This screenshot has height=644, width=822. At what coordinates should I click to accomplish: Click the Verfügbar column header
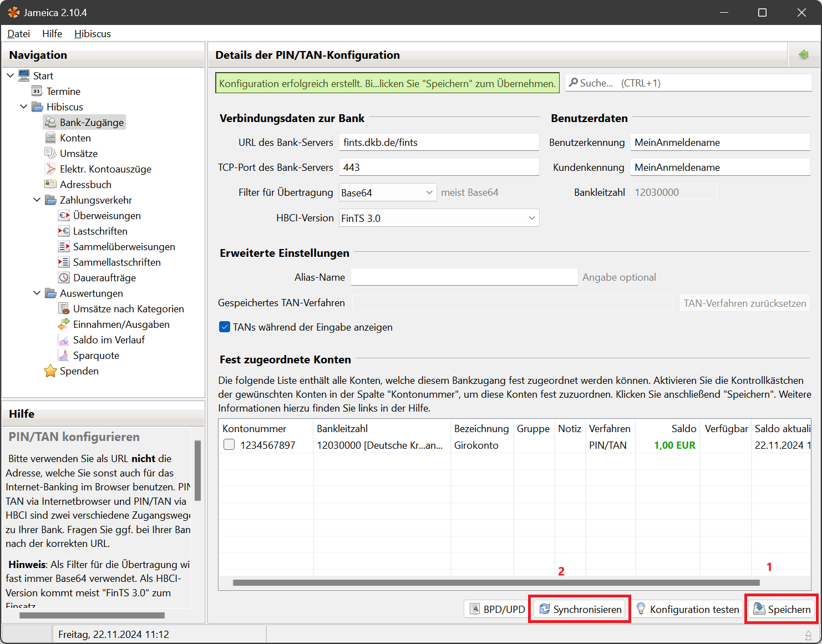[x=726, y=428]
